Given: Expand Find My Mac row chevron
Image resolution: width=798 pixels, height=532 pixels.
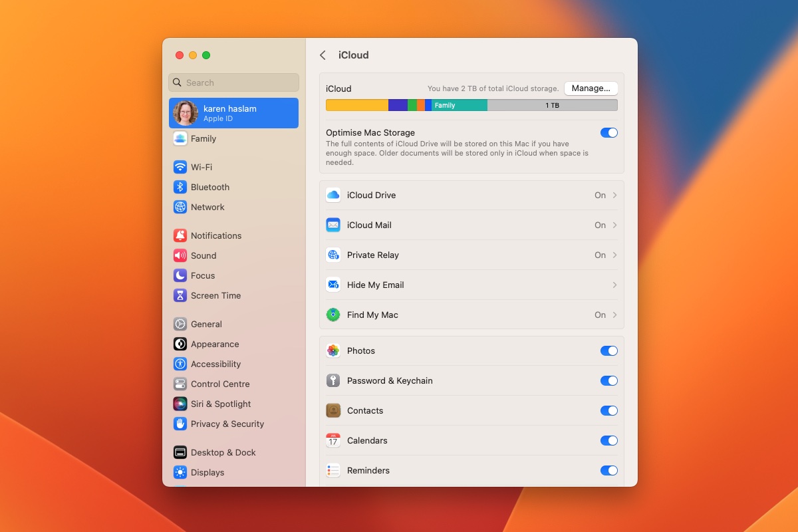Looking at the screenshot, I should click(614, 315).
